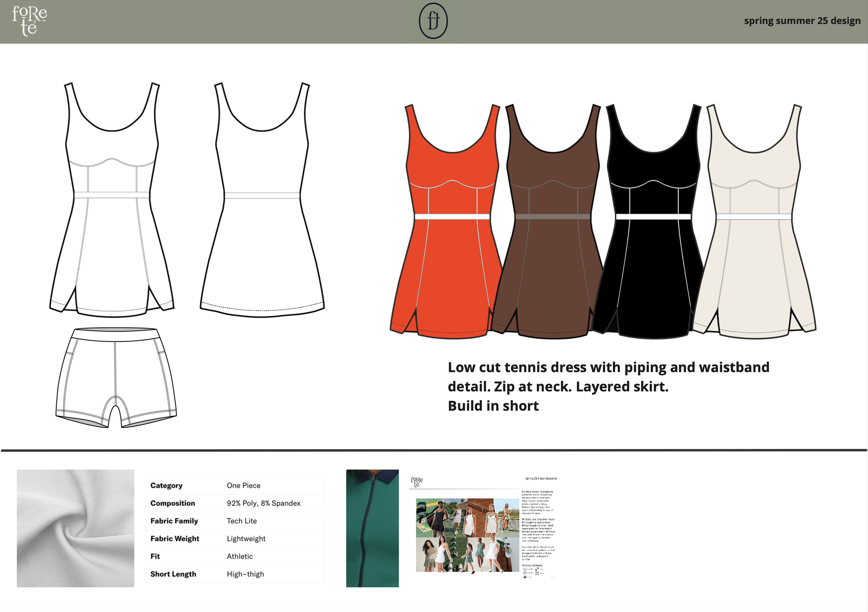The width and height of the screenshot is (868, 612).
Task: Select the brown dress colorway
Action: tap(552, 257)
